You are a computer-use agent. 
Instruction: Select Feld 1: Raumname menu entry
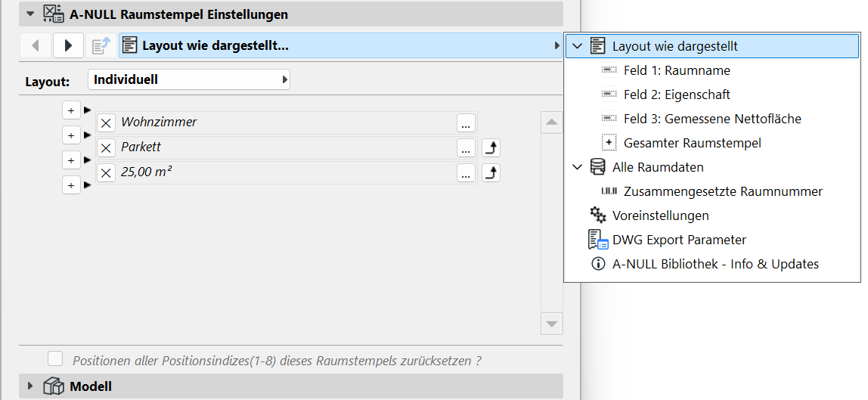[677, 70]
